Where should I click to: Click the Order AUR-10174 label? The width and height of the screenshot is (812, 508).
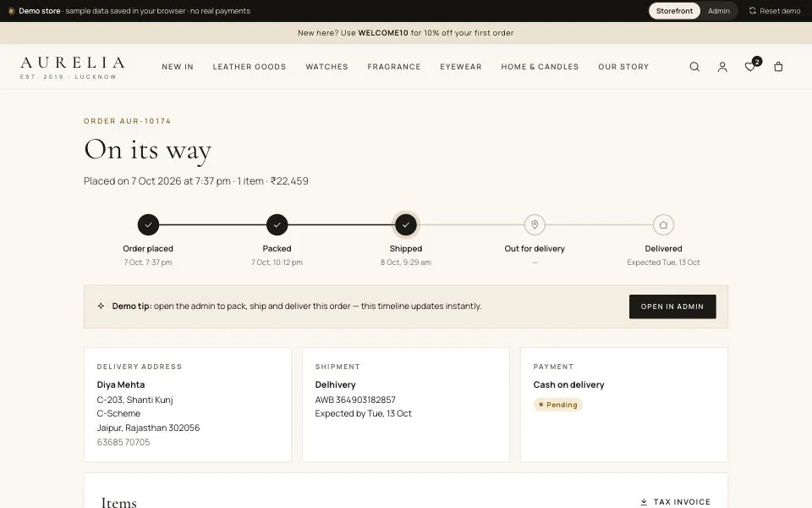(128, 121)
